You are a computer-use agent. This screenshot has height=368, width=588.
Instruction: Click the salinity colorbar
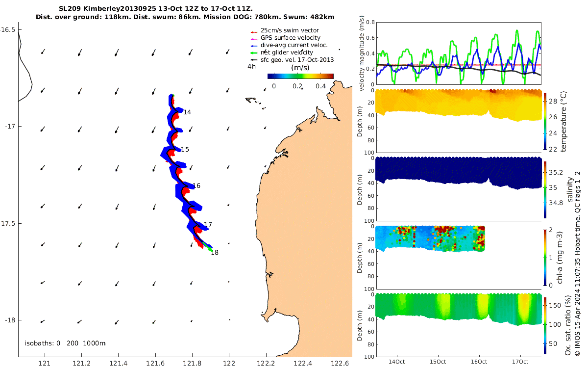(545, 189)
